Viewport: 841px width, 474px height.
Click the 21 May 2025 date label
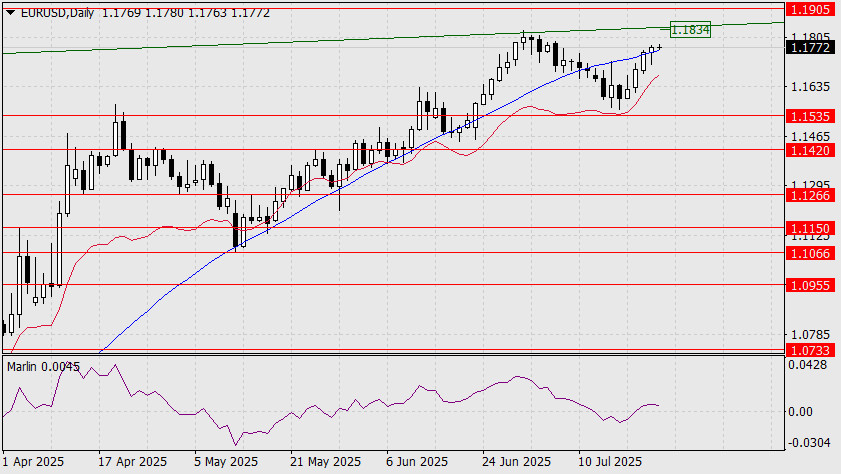325,462
